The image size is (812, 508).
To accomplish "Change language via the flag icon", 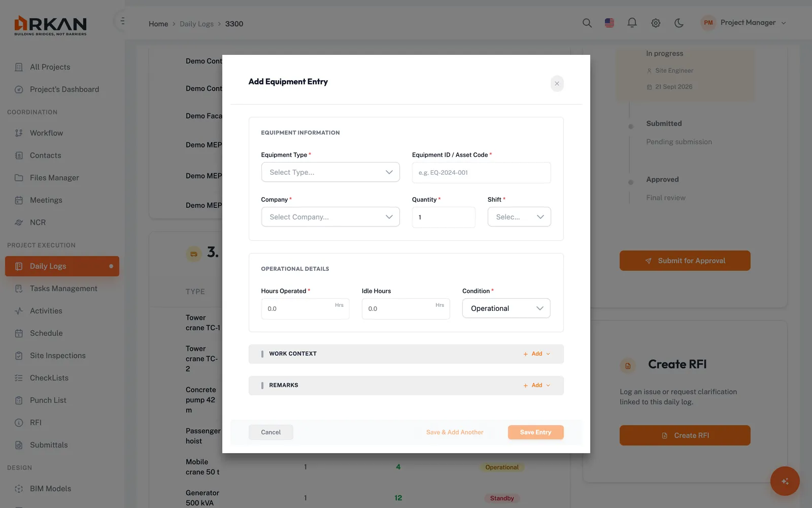I will 610,23.
